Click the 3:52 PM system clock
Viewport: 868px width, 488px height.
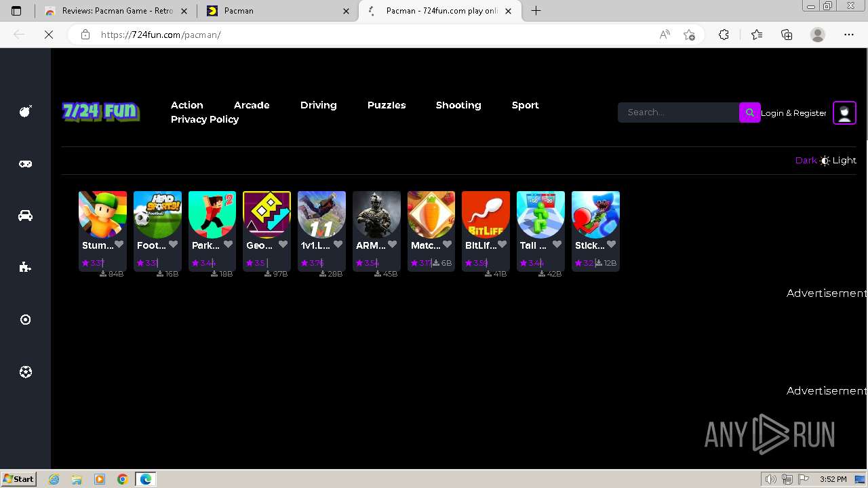tap(833, 479)
